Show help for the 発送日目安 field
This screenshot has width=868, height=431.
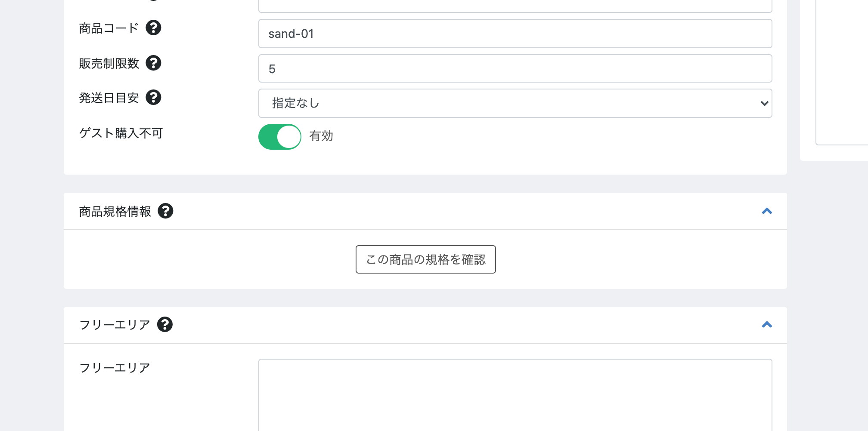point(153,98)
